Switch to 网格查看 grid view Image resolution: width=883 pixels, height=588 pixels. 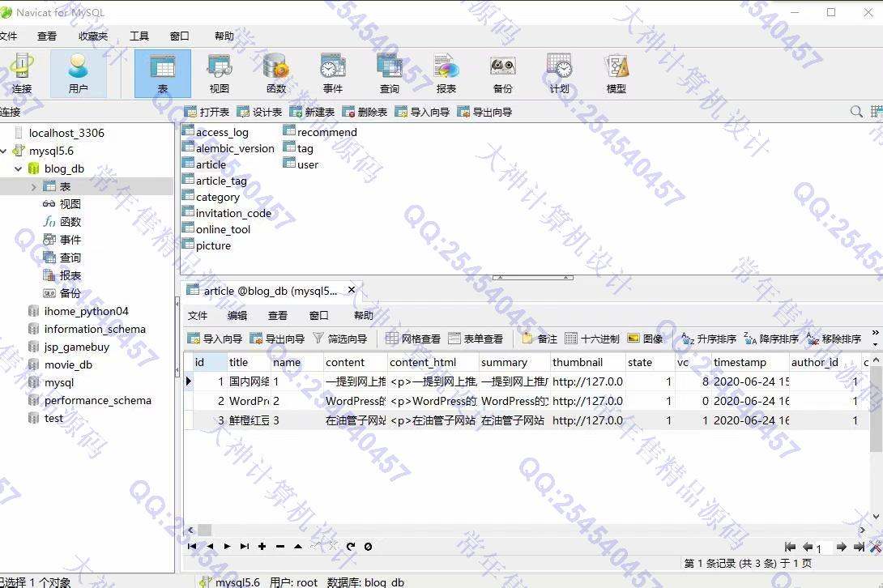(413, 339)
